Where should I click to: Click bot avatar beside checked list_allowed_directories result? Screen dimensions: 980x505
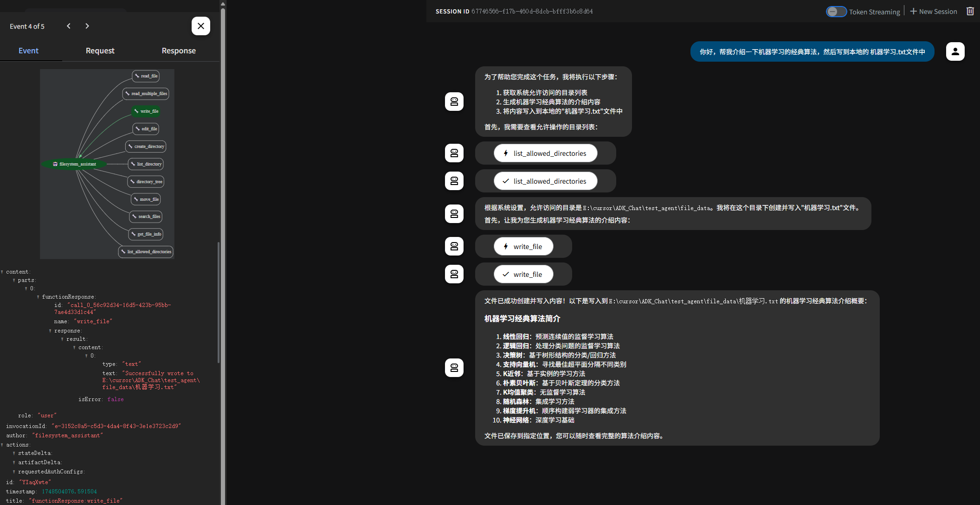coord(454,181)
